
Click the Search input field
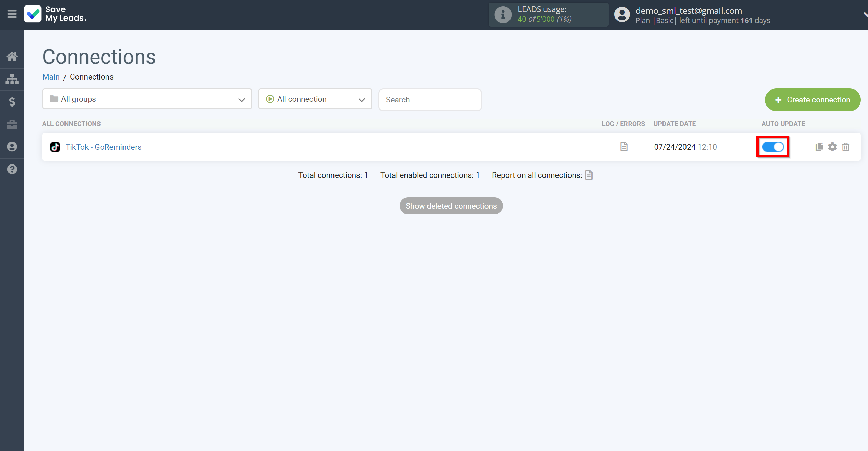tap(430, 99)
